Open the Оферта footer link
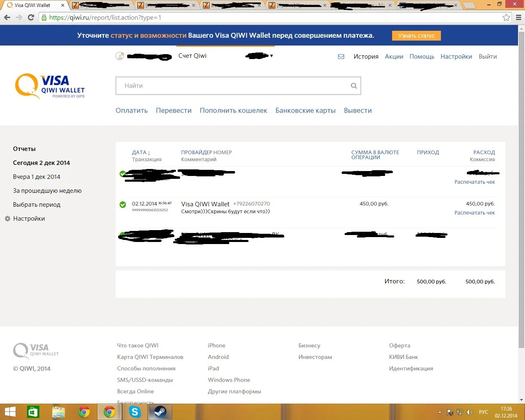 [x=399, y=346]
